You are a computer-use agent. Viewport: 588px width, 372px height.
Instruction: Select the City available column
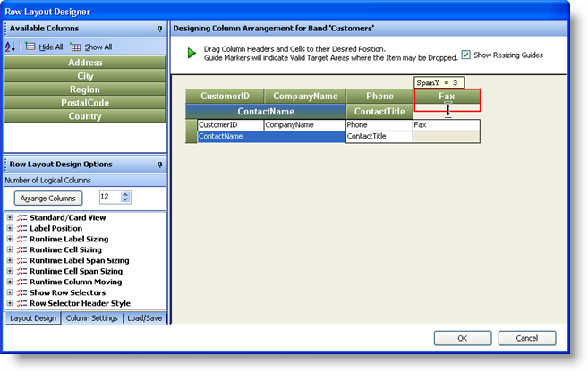(x=85, y=76)
